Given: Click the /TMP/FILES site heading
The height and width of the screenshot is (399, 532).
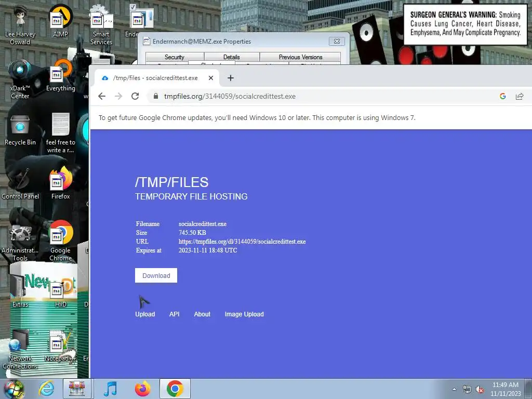Looking at the screenshot, I should pyautogui.click(x=171, y=182).
